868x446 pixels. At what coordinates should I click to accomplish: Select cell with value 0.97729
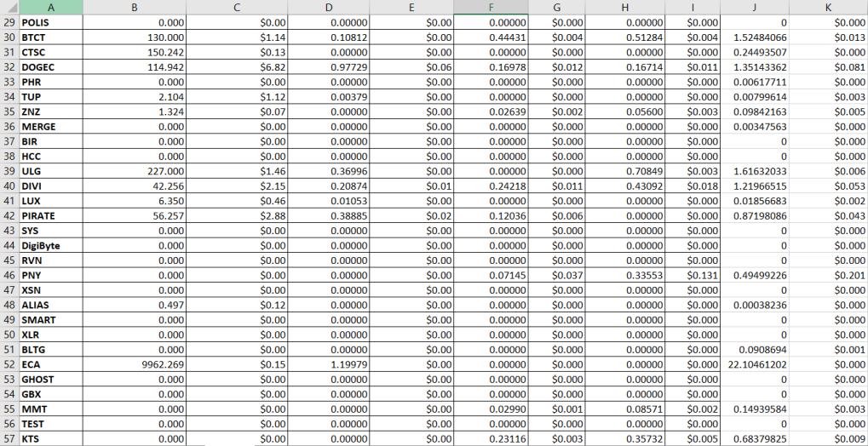[329, 67]
